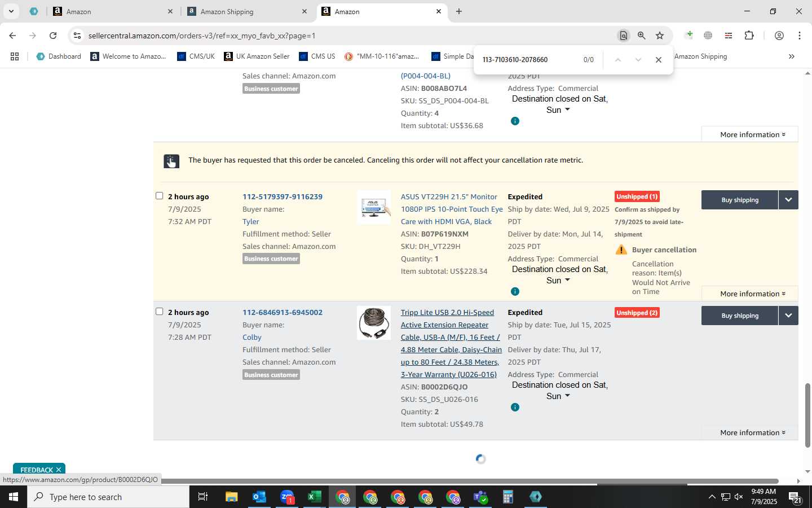Open the Dashboard bookmark
Image resolution: width=812 pixels, height=508 pixels.
pos(59,56)
